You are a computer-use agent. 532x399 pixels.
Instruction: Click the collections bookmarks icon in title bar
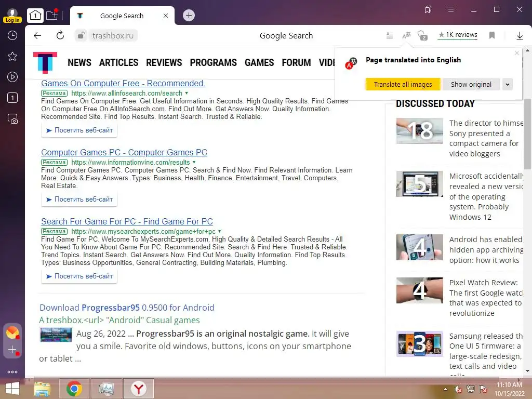[428, 9]
